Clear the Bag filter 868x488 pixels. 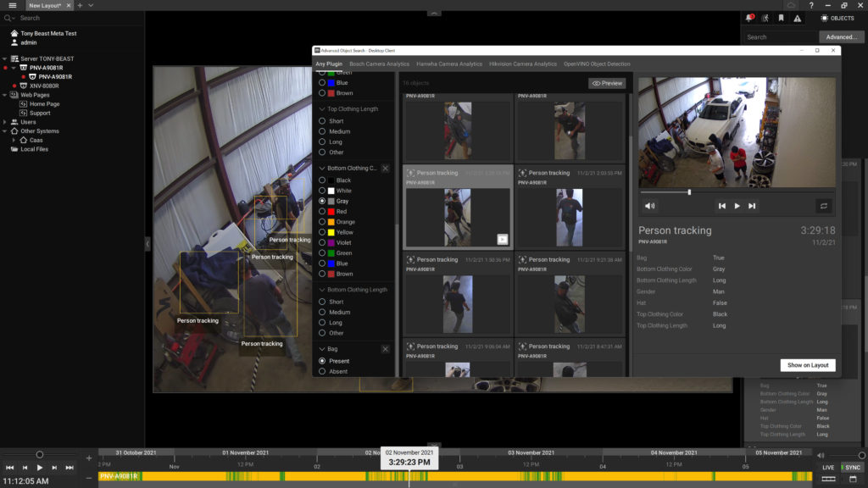[386, 349]
